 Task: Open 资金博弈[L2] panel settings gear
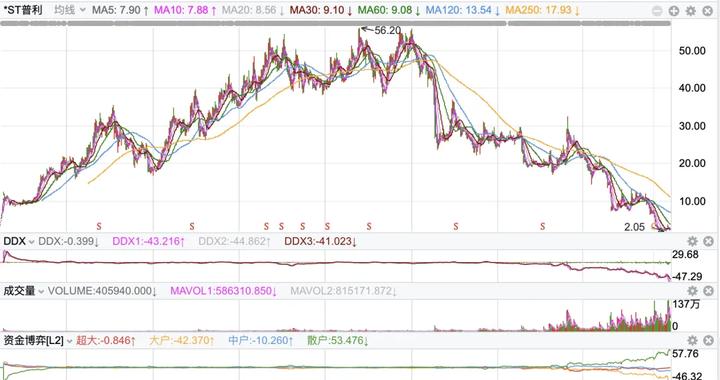(x=692, y=340)
